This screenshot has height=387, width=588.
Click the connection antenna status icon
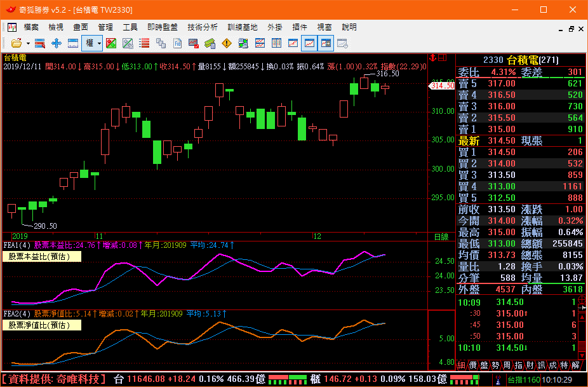click(498, 379)
